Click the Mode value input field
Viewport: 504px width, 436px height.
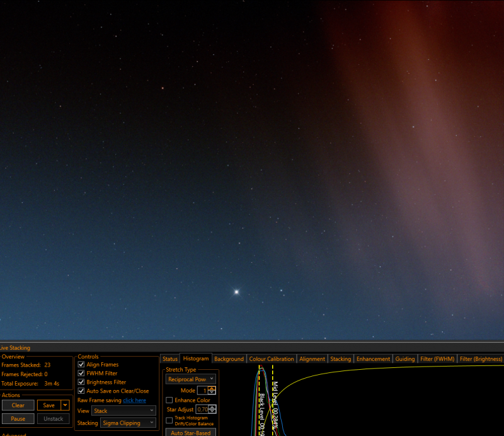pos(203,391)
